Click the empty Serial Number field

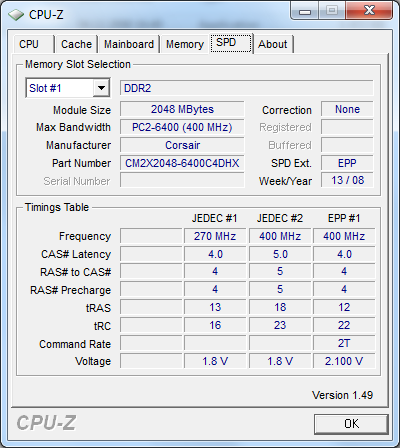pos(182,181)
